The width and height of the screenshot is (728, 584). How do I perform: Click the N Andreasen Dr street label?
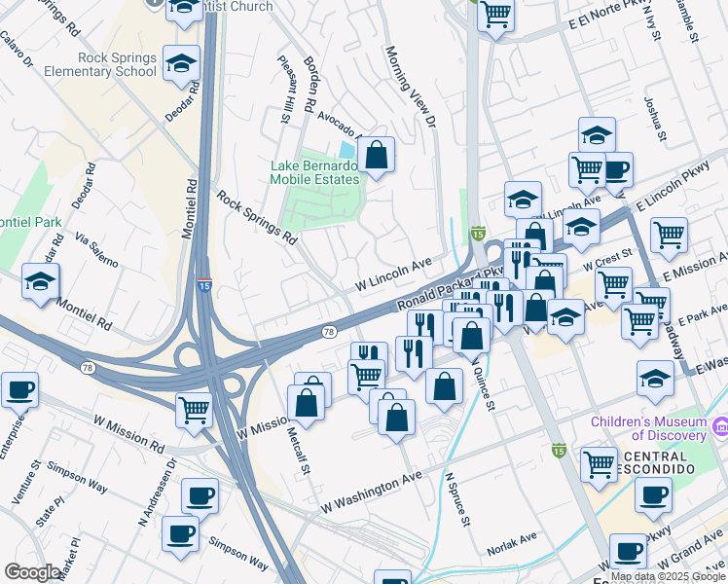tap(158, 492)
